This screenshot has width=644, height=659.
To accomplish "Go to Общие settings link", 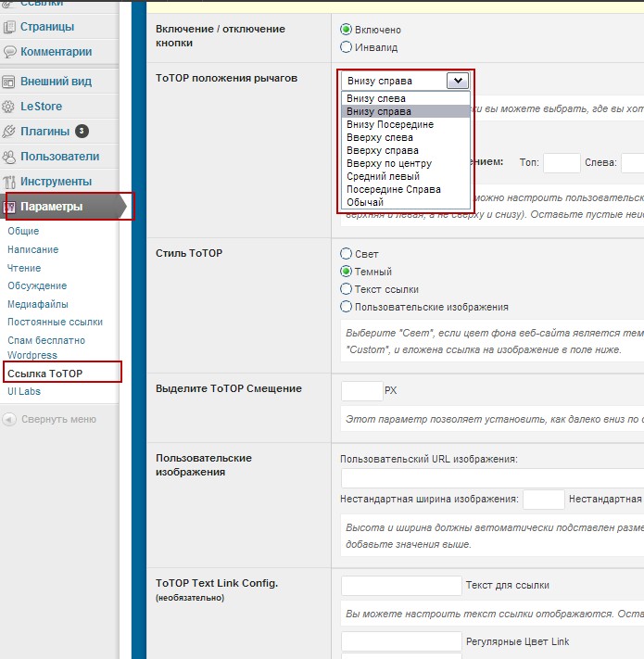I will [23, 231].
